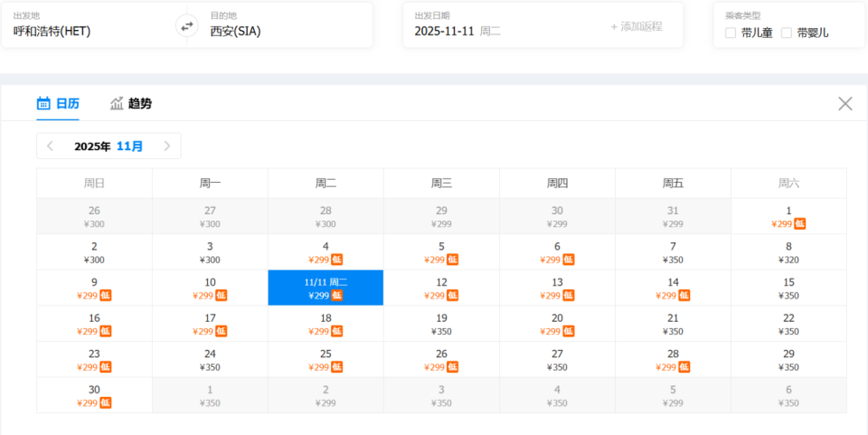Select November 8 priced ¥320
Screen dimensions: 868x435
click(x=788, y=252)
